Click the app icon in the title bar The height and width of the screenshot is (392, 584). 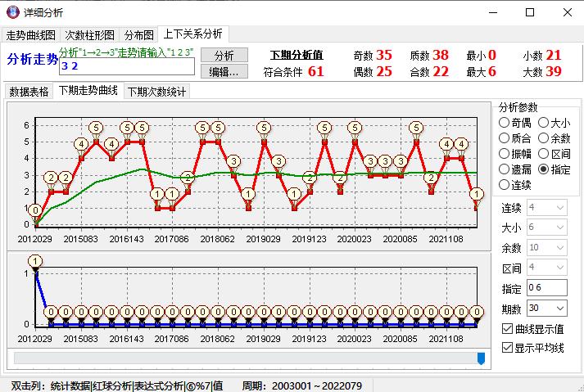(x=12, y=12)
